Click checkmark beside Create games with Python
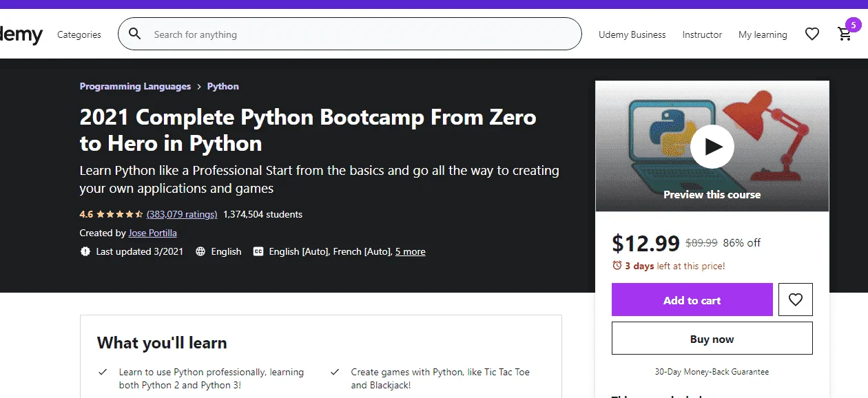The width and height of the screenshot is (868, 398). [335, 372]
